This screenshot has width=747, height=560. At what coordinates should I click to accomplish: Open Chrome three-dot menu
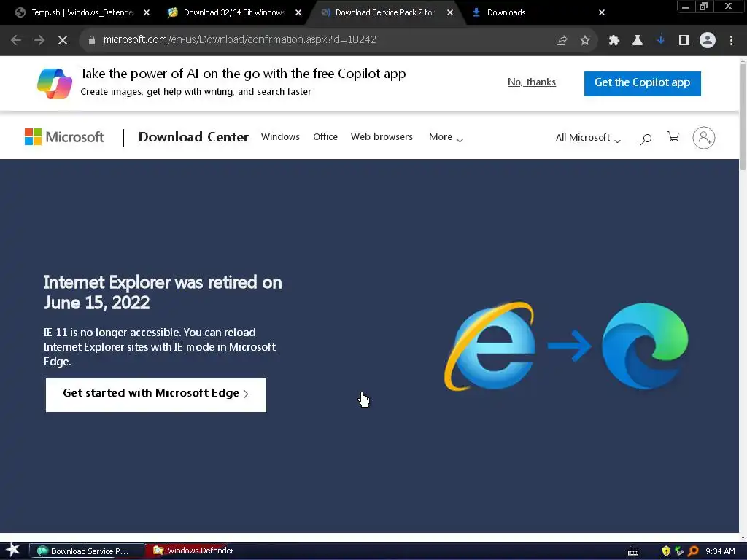coord(731,41)
